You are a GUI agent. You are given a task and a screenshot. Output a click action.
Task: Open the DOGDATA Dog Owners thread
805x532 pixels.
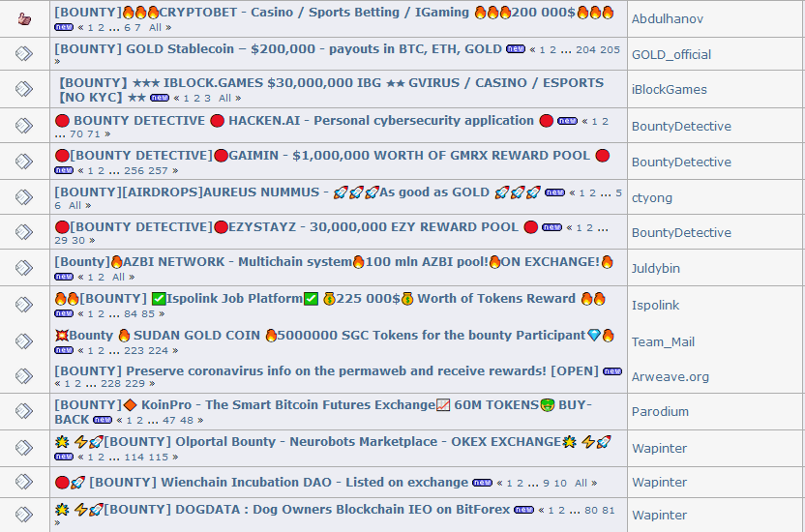pos(282,510)
